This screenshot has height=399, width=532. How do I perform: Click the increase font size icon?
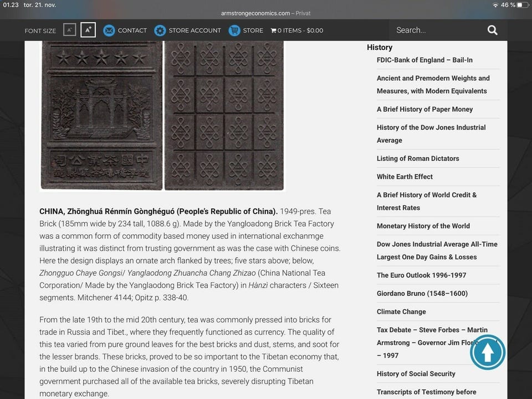click(88, 30)
